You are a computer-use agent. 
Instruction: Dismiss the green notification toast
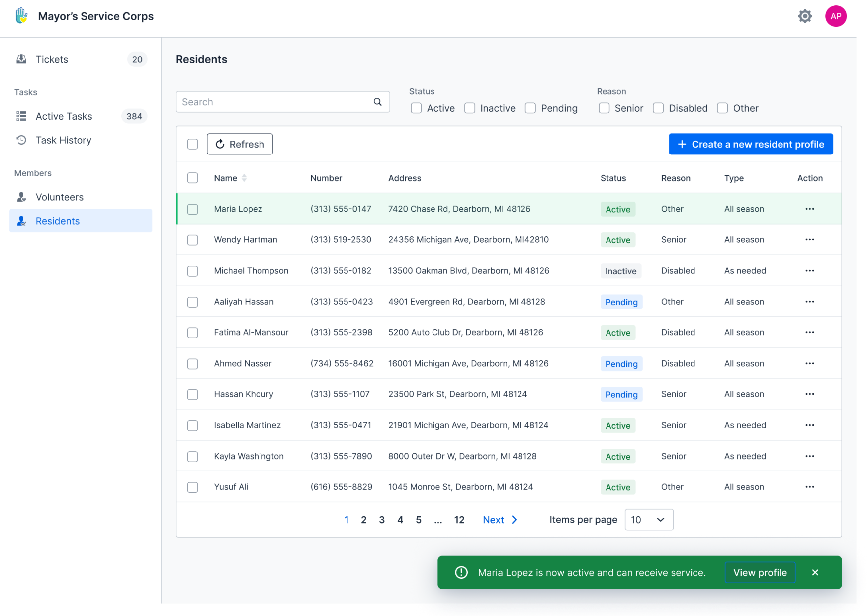(815, 572)
